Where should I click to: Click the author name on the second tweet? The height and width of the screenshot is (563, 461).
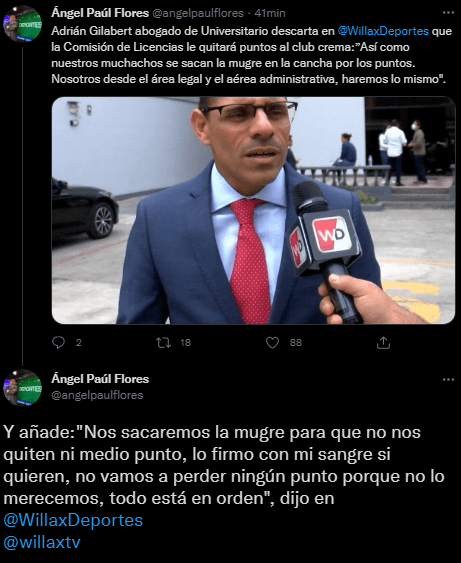[x=100, y=379]
